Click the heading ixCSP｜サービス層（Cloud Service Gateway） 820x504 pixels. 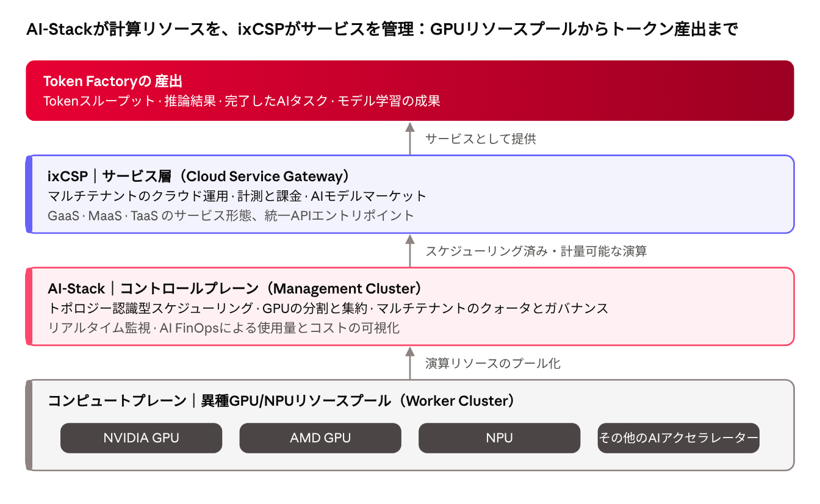point(201,176)
